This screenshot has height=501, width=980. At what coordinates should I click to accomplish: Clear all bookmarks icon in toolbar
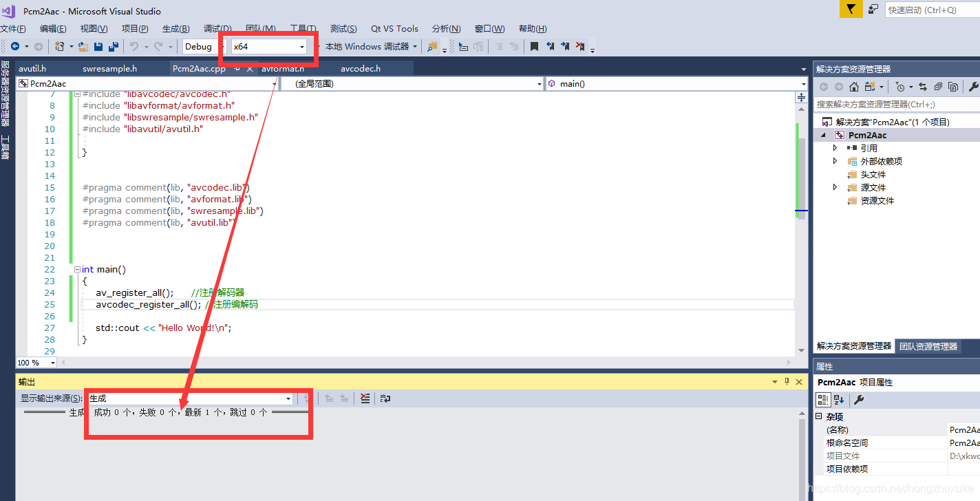coord(580,46)
